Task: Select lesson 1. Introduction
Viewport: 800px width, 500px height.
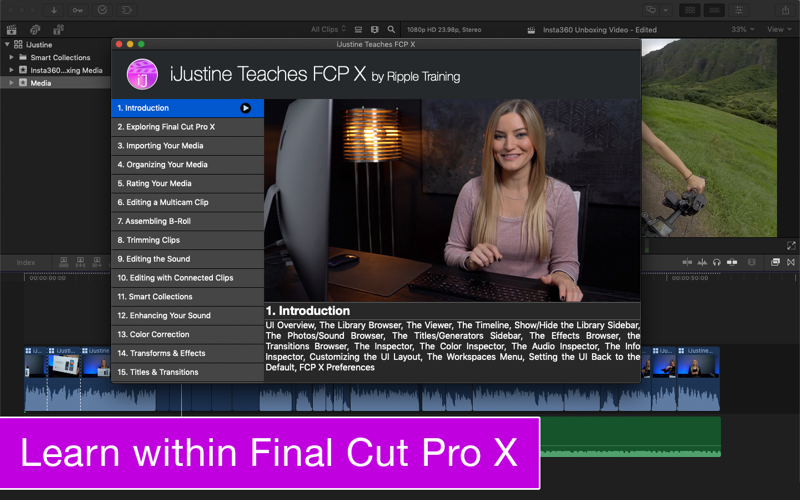Action: pos(187,108)
